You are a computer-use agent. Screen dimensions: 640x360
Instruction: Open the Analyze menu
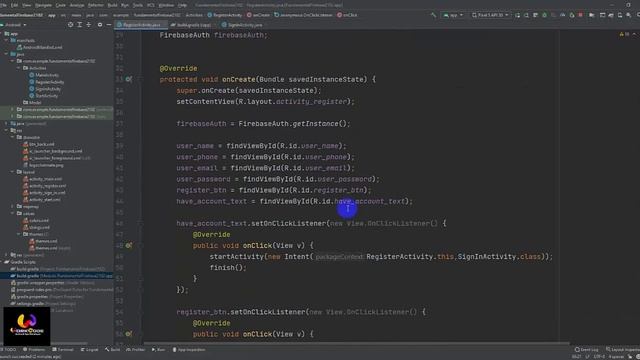77,5
